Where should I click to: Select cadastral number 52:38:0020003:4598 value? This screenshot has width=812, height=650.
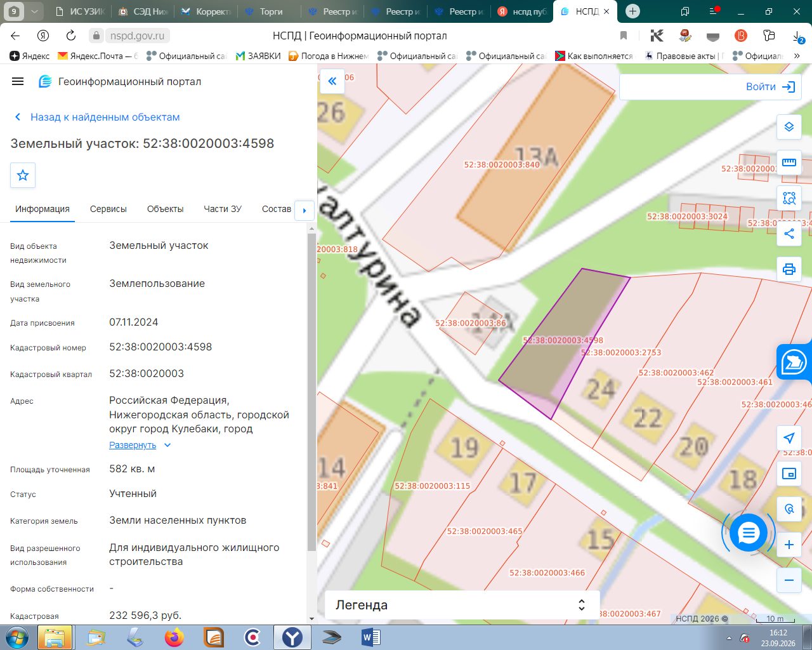tap(160, 347)
